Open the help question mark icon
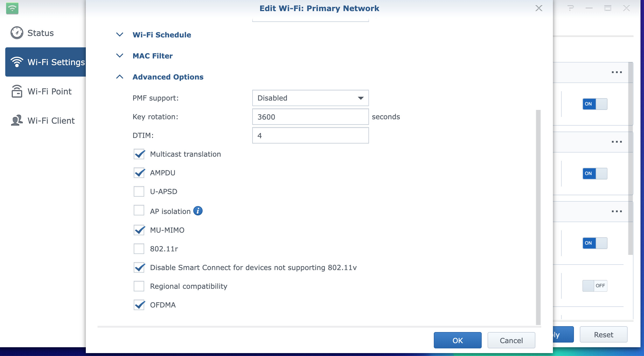 coord(570,8)
